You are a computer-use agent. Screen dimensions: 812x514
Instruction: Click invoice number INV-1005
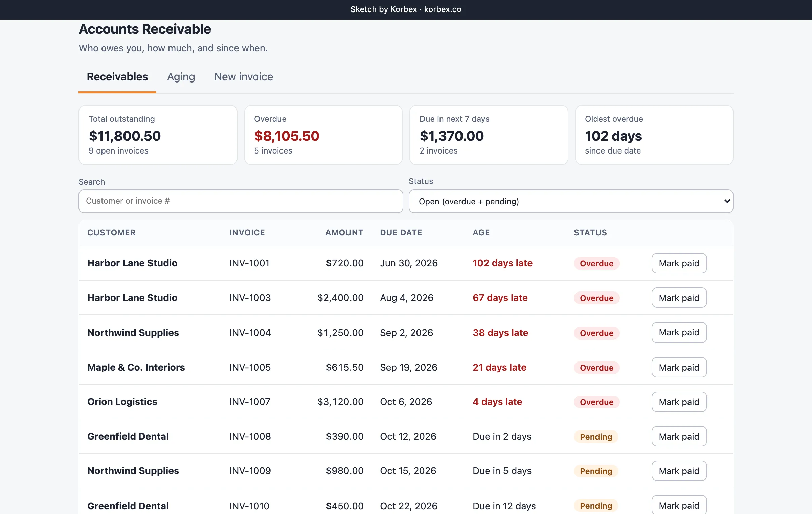click(250, 367)
